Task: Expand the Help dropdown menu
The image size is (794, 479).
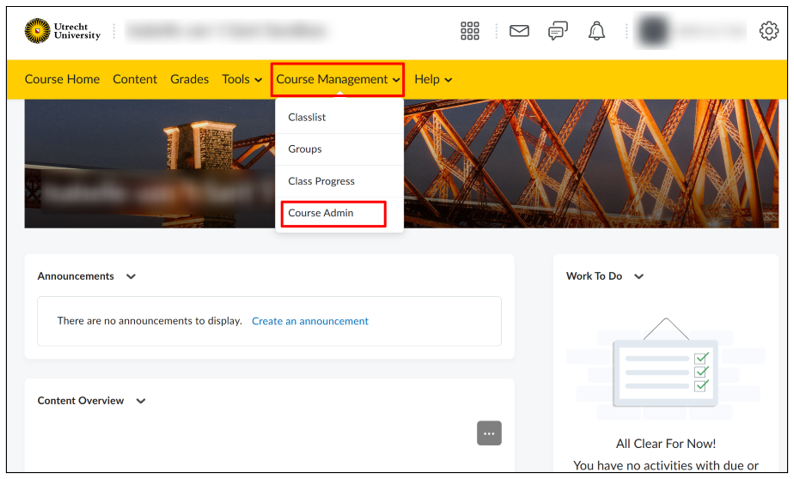Action: coord(433,79)
